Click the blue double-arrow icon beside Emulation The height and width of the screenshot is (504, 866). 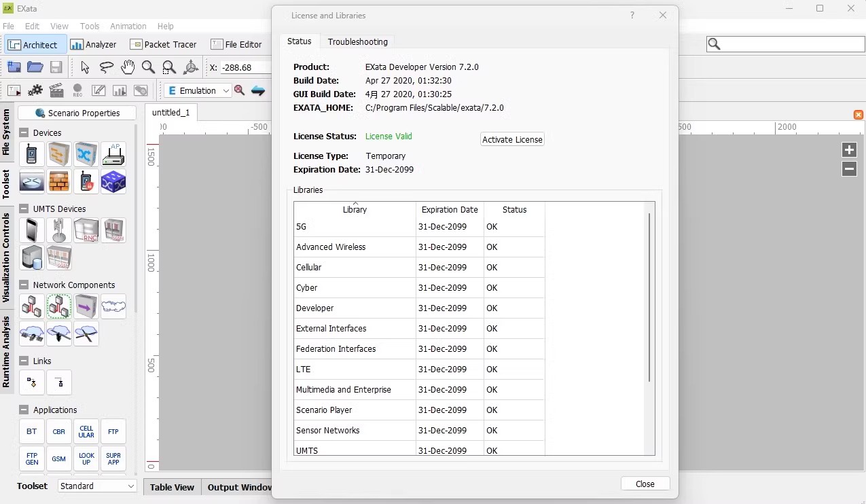258,90
